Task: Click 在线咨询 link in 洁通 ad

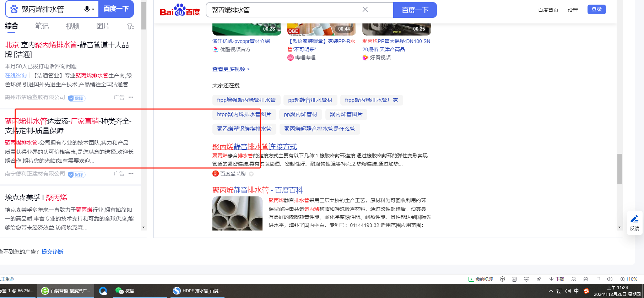Action: coord(16,75)
